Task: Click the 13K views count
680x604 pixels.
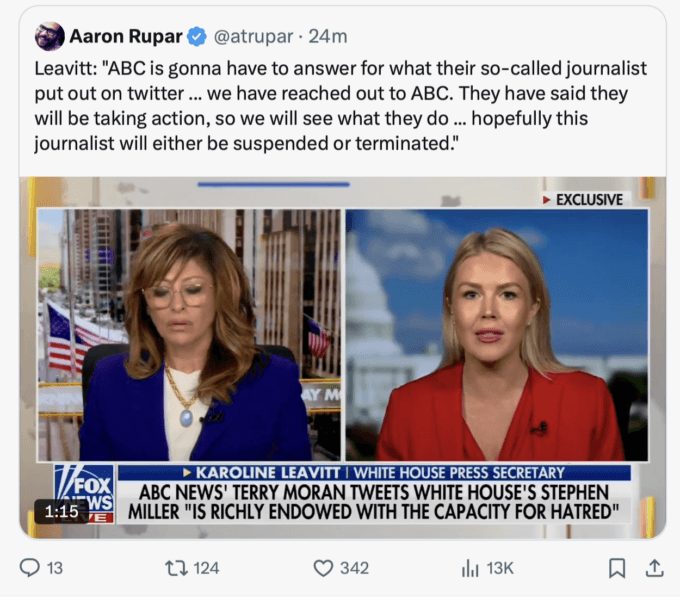Action: pyautogui.click(x=500, y=568)
